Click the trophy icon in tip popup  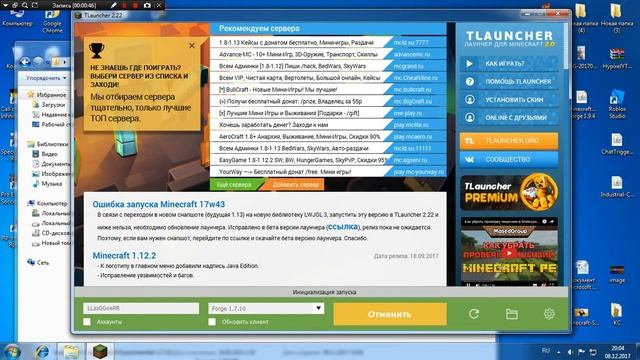click(x=97, y=51)
